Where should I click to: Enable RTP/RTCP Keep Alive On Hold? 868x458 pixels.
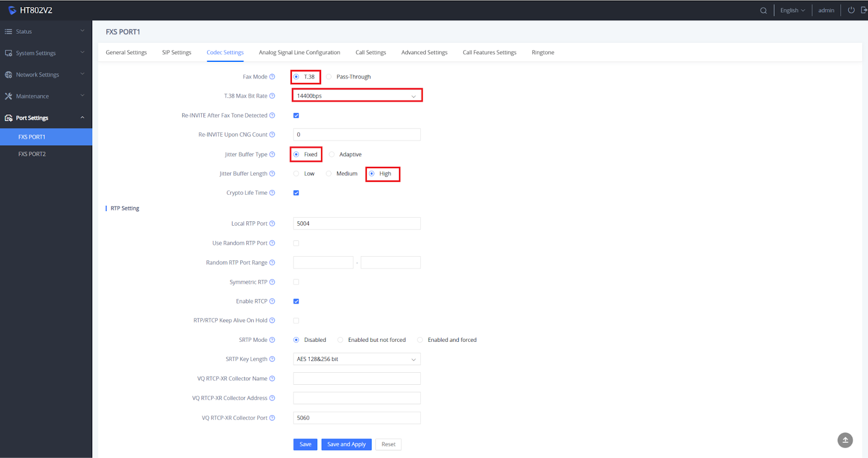click(296, 321)
